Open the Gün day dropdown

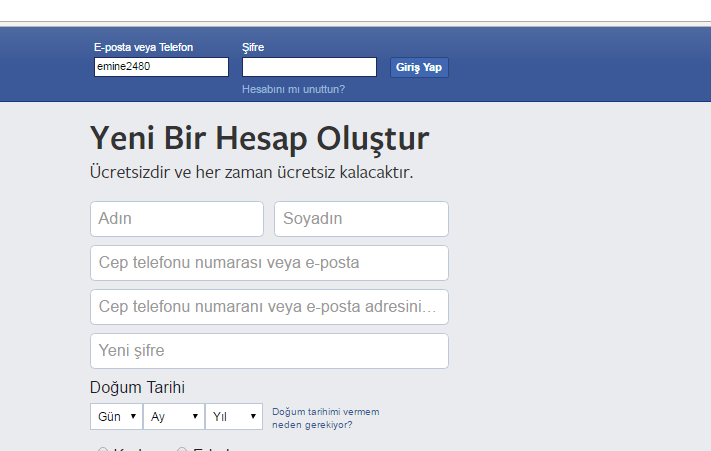pos(117,417)
